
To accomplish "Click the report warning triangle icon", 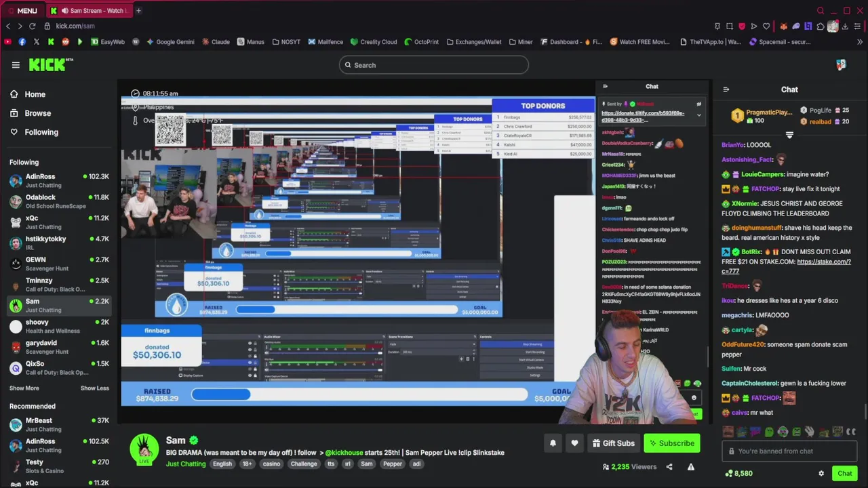I will 691,467.
